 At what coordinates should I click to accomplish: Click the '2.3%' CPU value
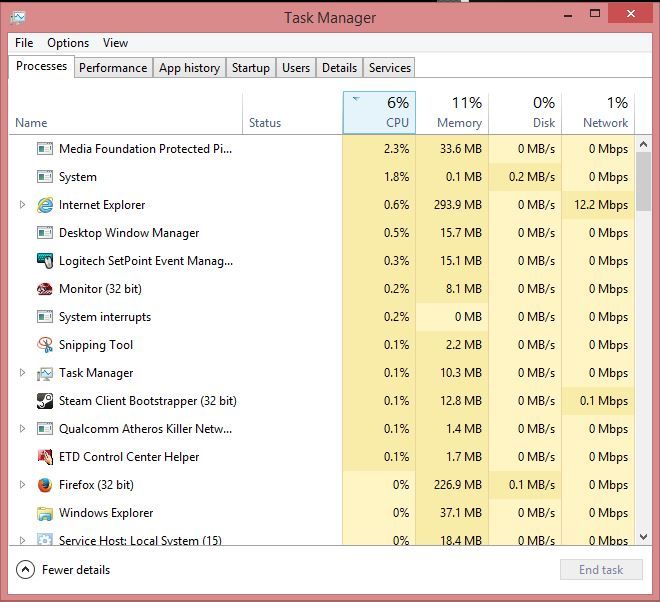tap(397, 149)
